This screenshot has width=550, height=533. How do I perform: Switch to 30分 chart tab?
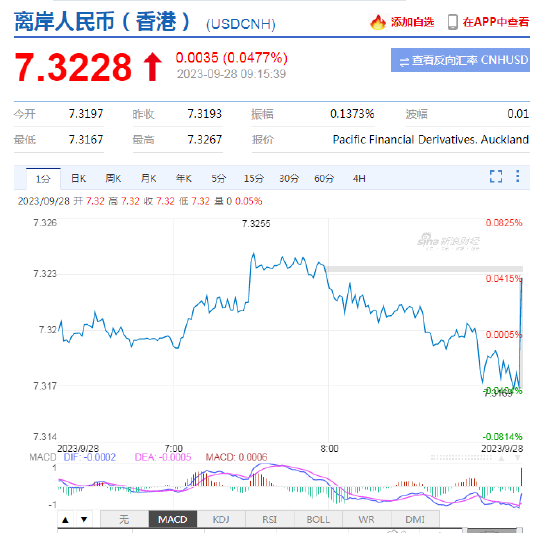pyautogui.click(x=289, y=178)
